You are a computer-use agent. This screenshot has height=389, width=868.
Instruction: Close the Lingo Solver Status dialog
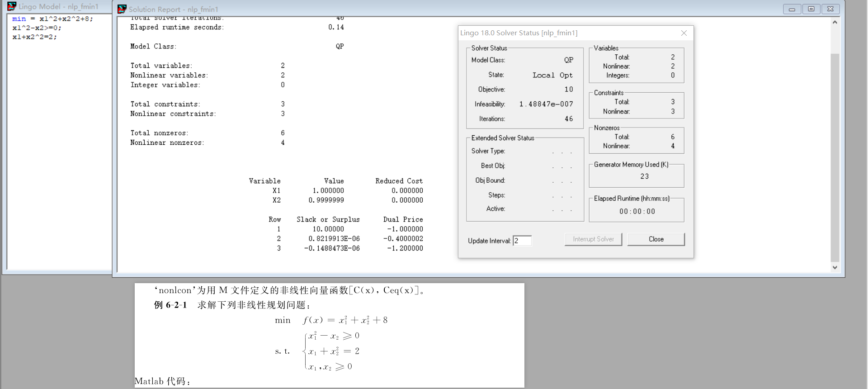(x=684, y=33)
